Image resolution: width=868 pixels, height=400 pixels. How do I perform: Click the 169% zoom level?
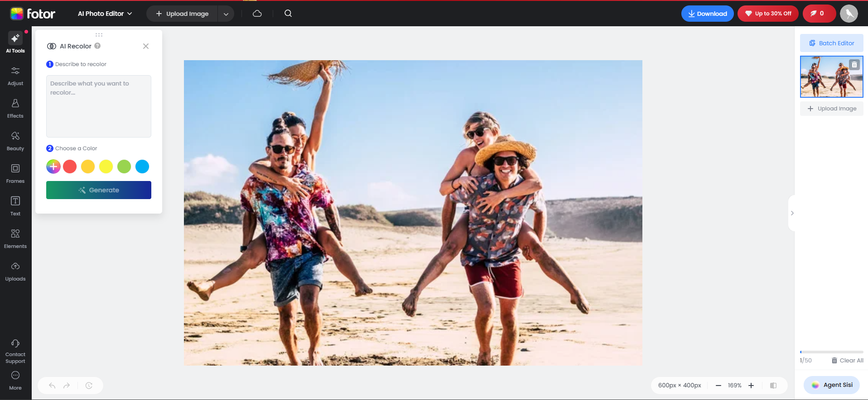point(735,386)
